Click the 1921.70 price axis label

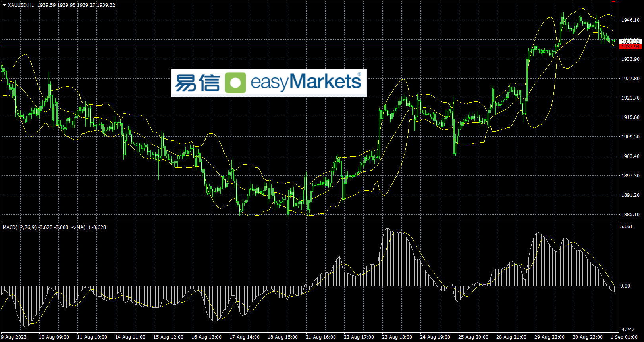point(631,98)
